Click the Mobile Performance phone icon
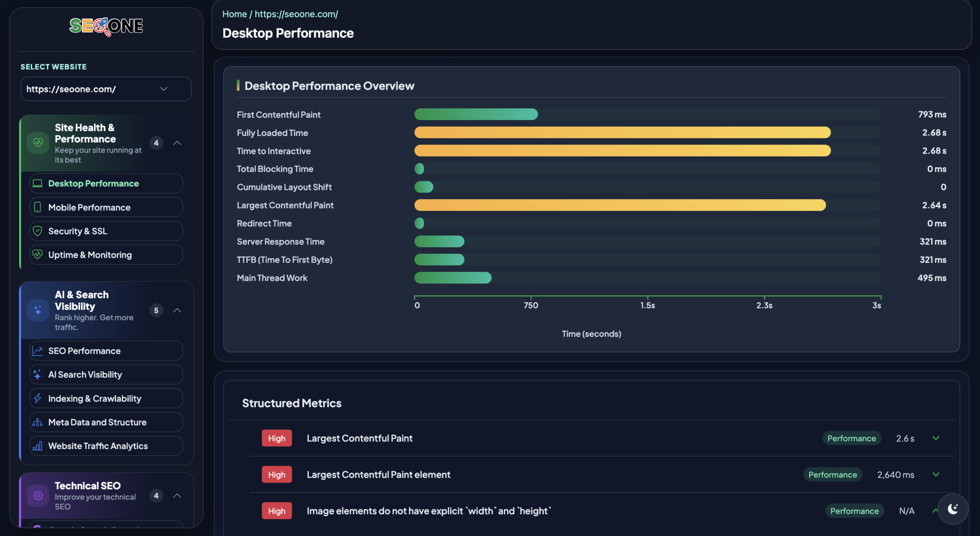This screenshot has width=980, height=536. coord(38,207)
